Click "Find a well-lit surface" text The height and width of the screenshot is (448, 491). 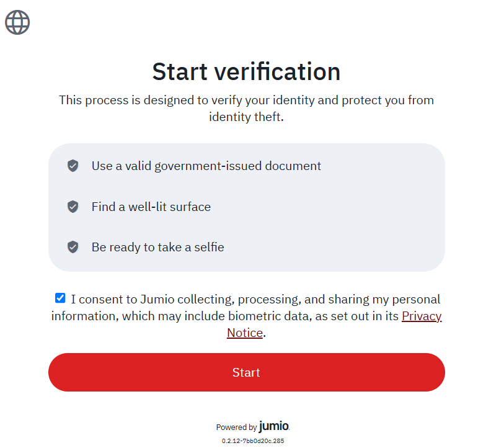point(151,207)
